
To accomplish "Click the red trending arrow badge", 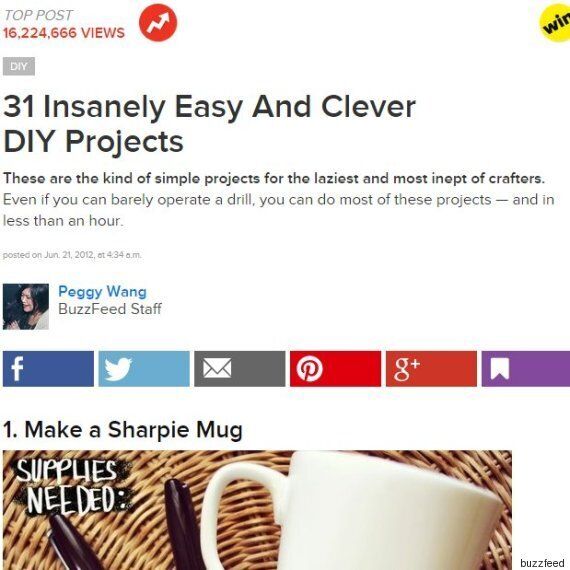I will point(158,23).
